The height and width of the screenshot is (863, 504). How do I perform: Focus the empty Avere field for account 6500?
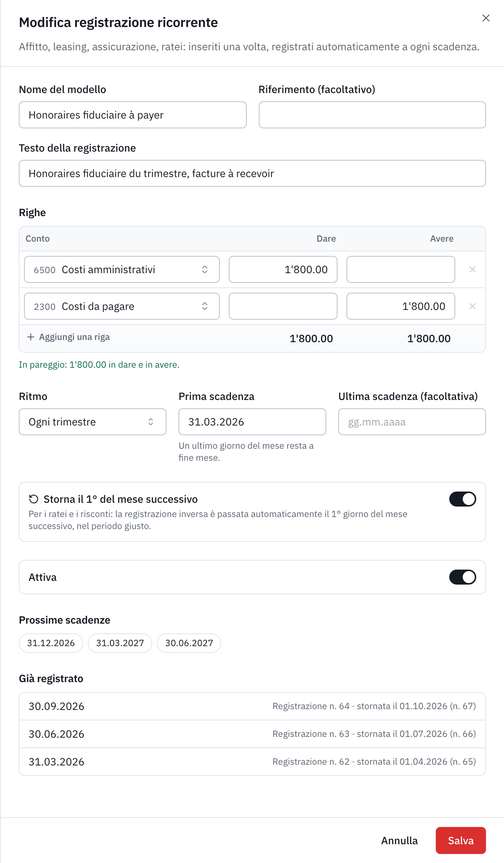pos(401,269)
